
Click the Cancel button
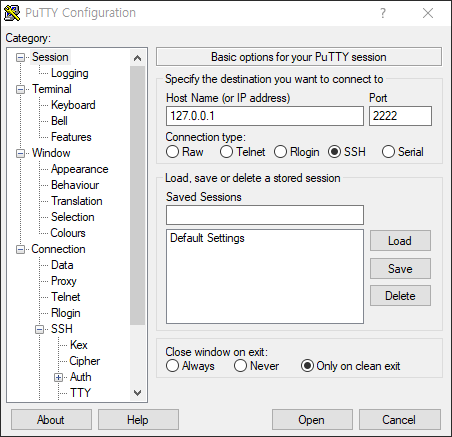point(399,420)
